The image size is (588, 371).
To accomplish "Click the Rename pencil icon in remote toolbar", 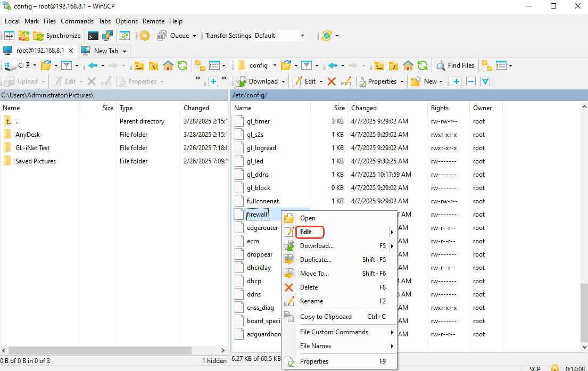I will pyautogui.click(x=346, y=81).
